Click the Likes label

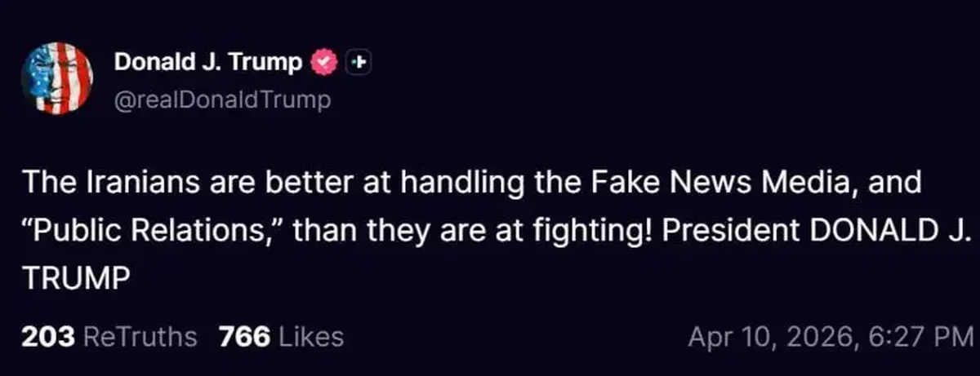311,336
